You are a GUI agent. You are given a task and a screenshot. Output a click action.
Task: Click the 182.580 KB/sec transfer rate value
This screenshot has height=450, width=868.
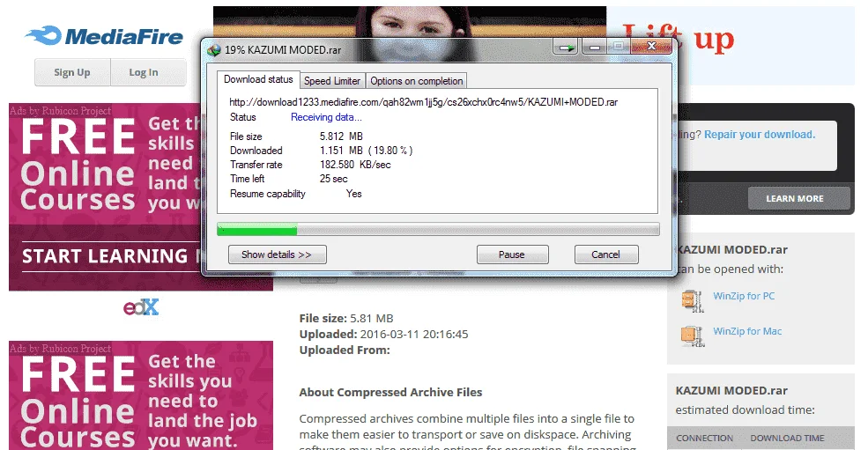[x=355, y=165]
